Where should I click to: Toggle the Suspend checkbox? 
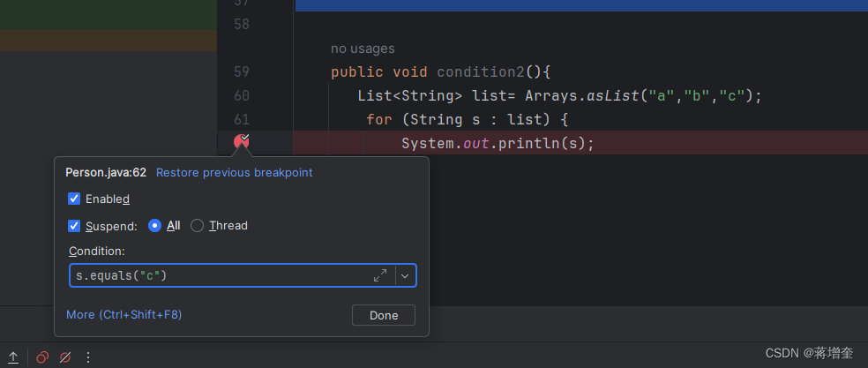coord(74,226)
